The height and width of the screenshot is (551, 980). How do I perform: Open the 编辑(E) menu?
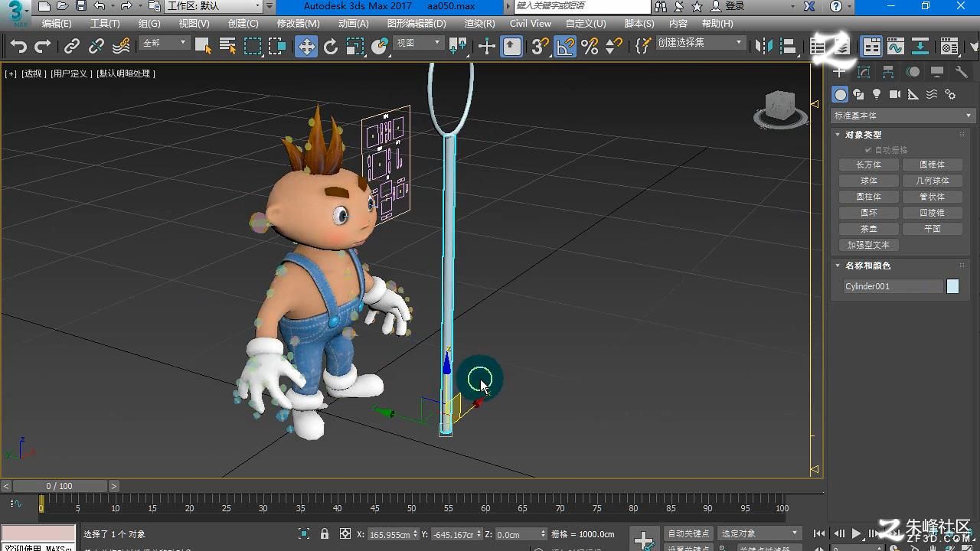(57, 24)
